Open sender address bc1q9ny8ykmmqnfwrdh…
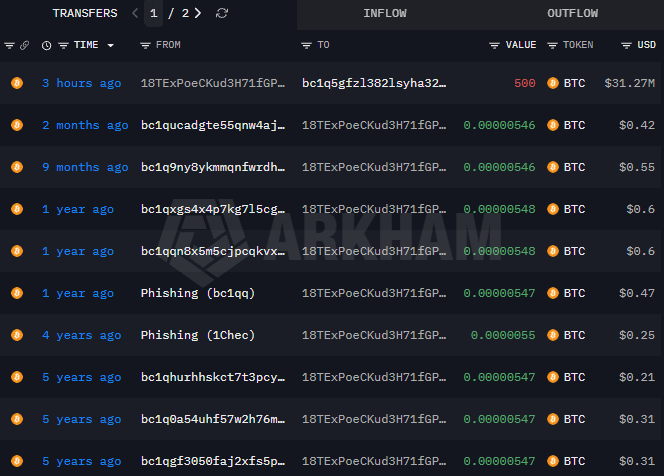Viewport: 664px width, 476px height. point(213,167)
